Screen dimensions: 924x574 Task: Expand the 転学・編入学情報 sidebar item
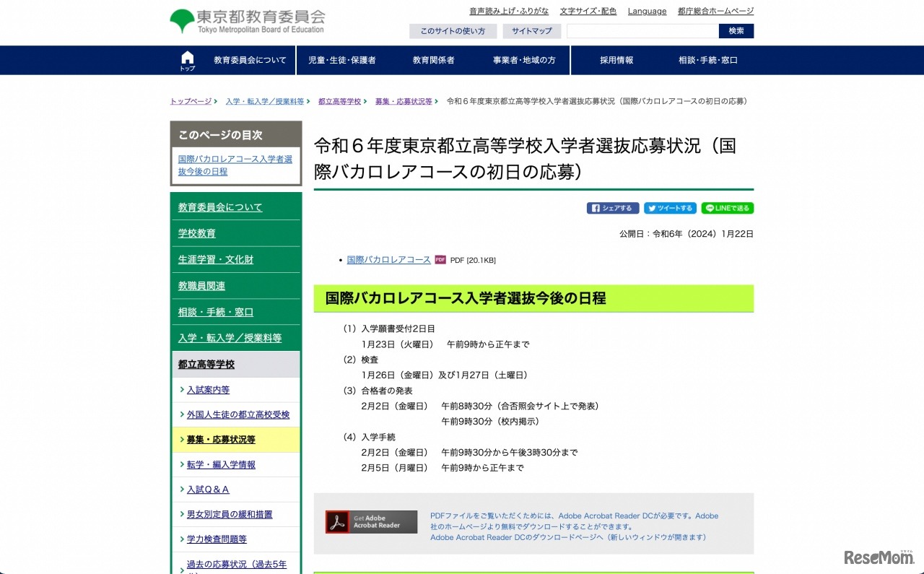pyautogui.click(x=221, y=464)
